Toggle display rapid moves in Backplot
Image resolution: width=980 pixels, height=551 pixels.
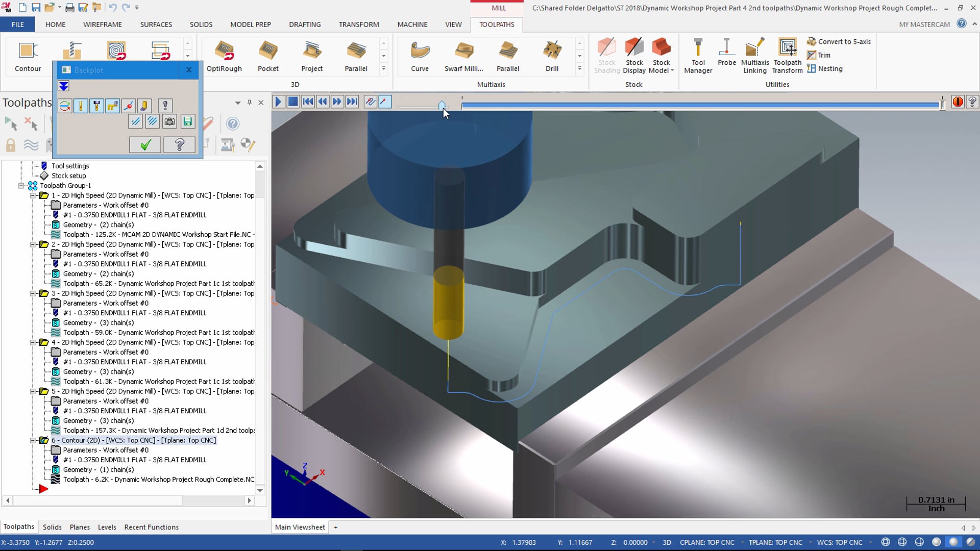tap(112, 106)
